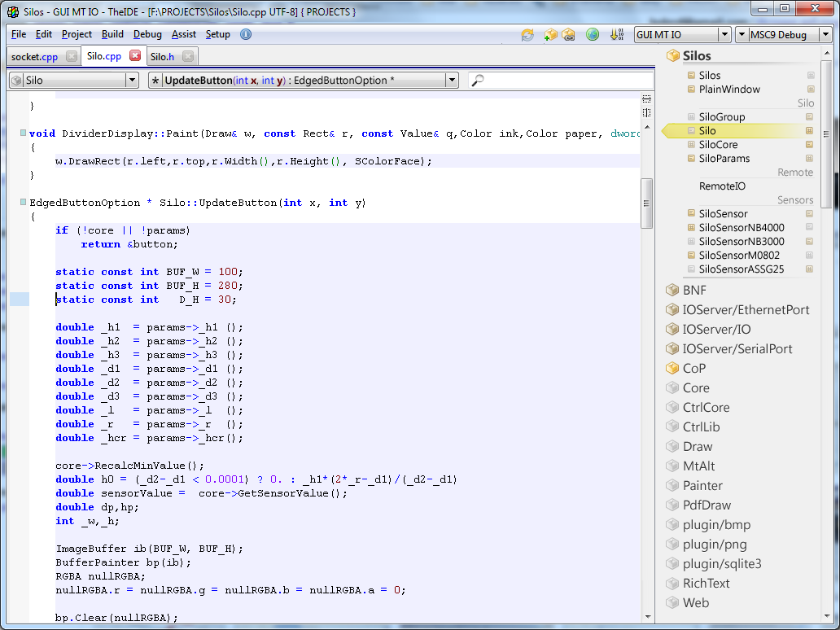Click the vertical split icon above editor scrollbar
This screenshot has width=840, height=630.
click(647, 111)
